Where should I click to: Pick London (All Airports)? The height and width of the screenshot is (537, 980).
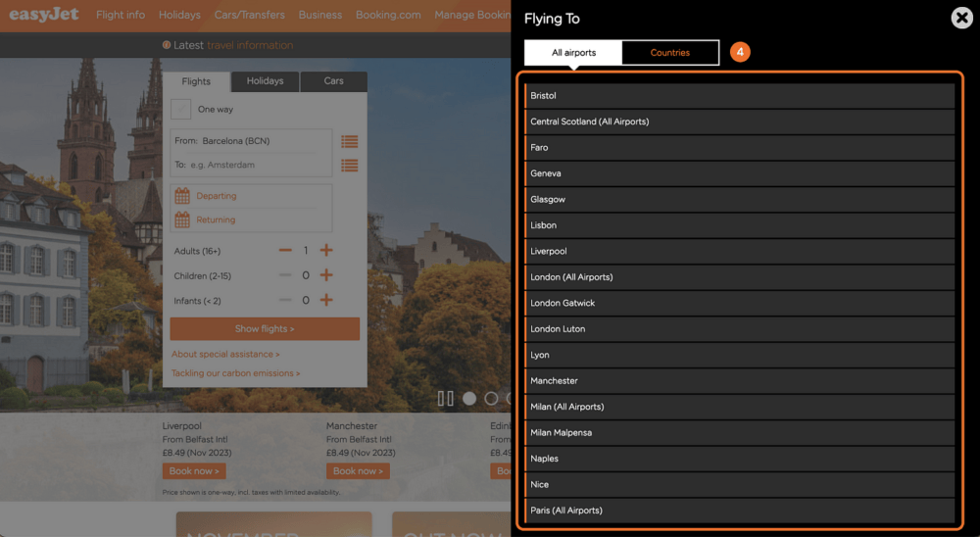(x=740, y=277)
